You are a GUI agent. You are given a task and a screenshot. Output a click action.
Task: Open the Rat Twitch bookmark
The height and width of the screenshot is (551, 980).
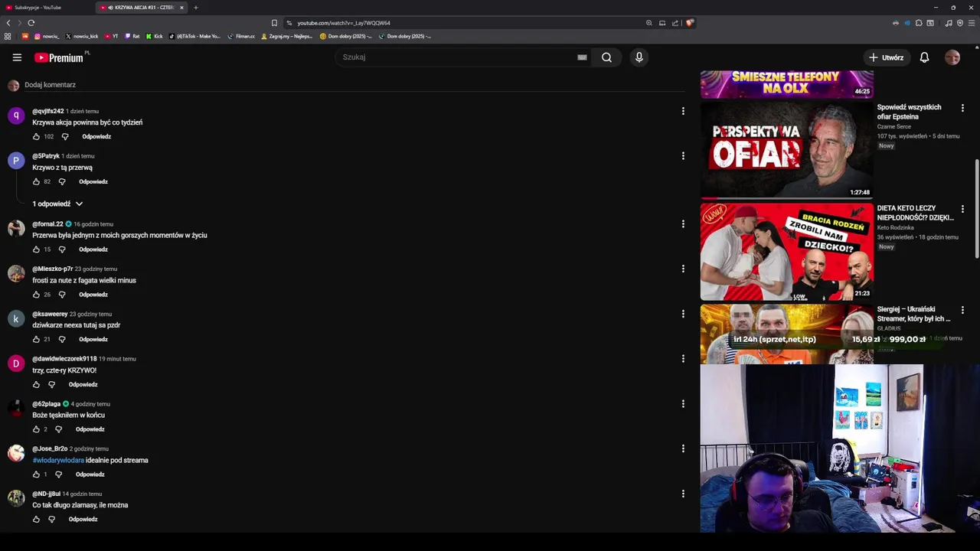tap(132, 36)
